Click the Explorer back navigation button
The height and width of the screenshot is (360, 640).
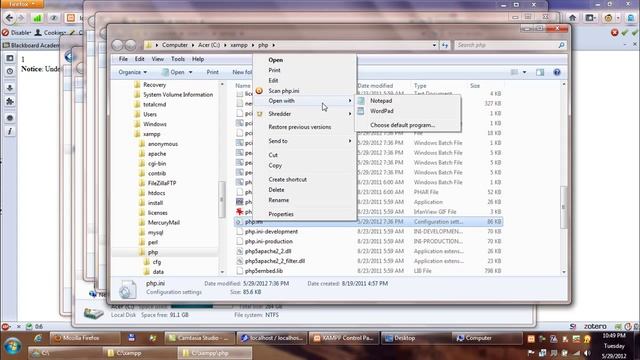118,45
